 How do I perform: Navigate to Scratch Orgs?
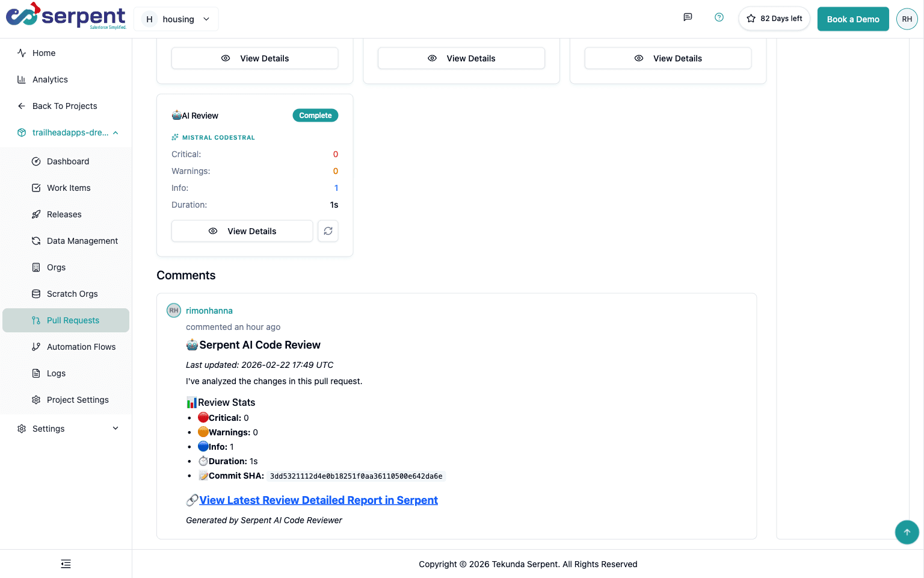click(x=72, y=294)
